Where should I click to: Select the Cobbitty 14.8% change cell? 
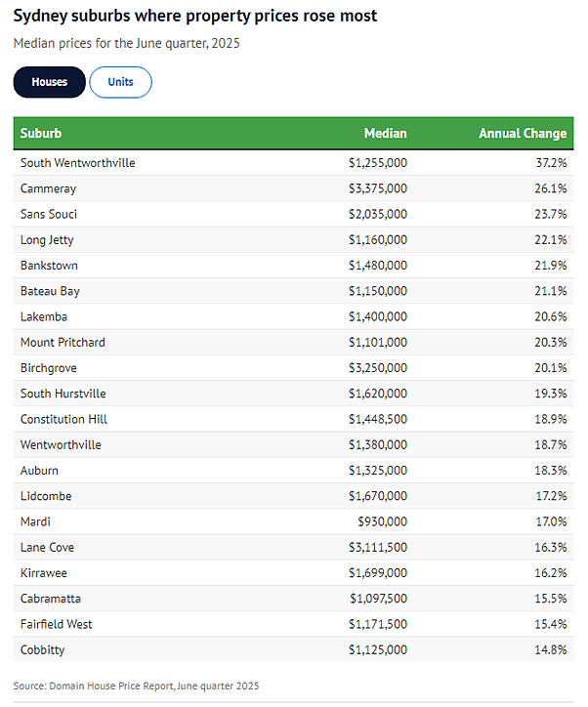[551, 649]
